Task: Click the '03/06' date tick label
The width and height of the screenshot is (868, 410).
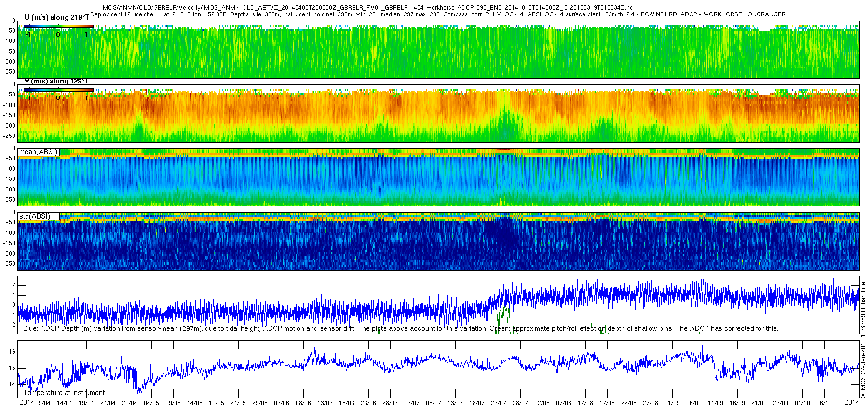Action: [x=282, y=403]
